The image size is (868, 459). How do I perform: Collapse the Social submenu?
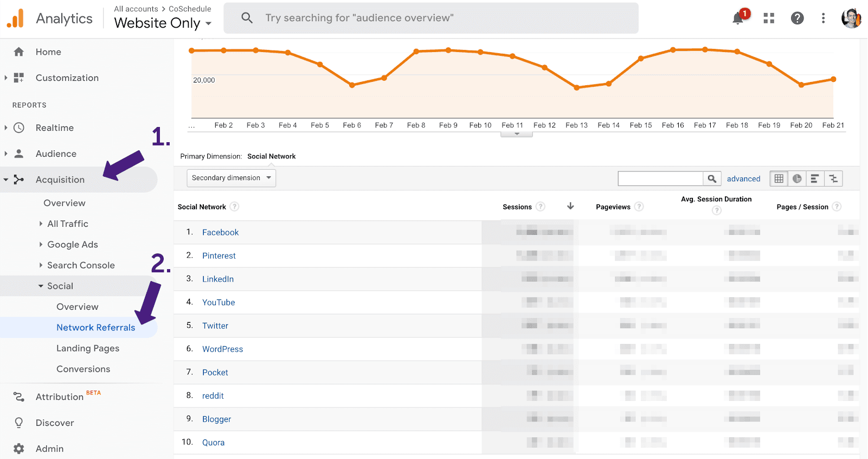tap(41, 286)
